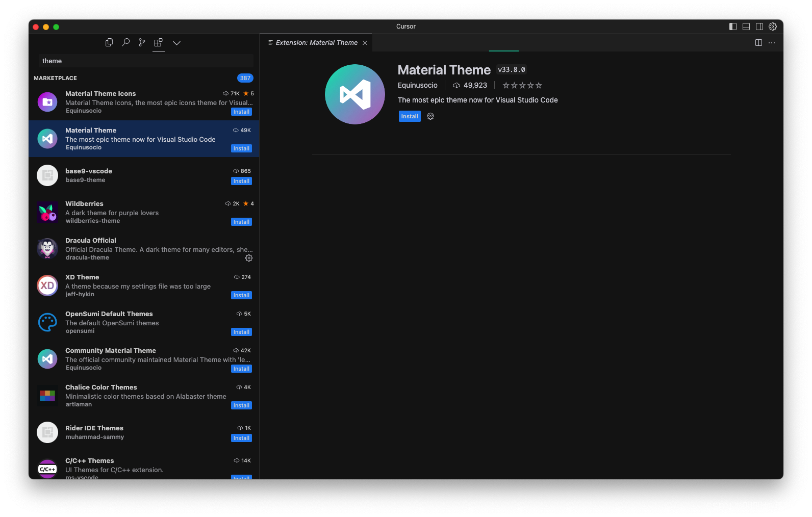Click the OpenSumi palette icon
This screenshot has height=517, width=812.
tap(47, 322)
